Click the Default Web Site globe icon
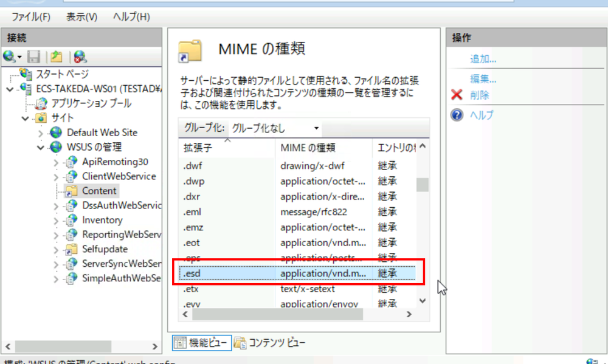Viewport: 608px width, 364px height. [x=56, y=132]
